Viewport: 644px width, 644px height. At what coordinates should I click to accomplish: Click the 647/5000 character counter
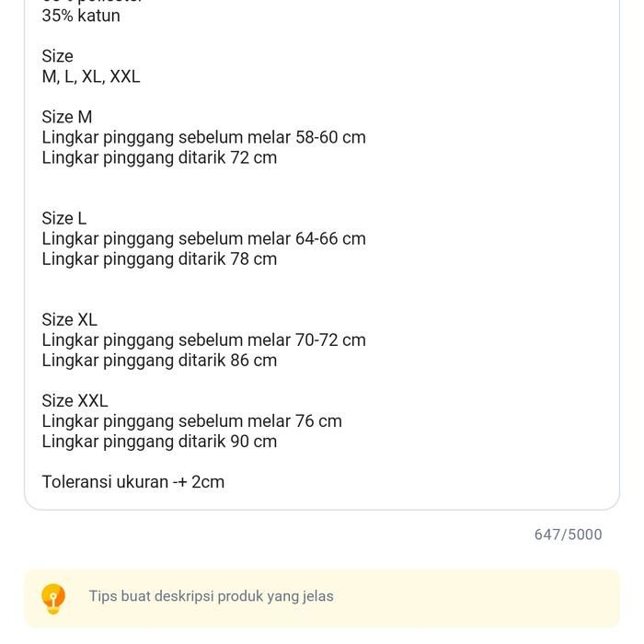coord(568,535)
